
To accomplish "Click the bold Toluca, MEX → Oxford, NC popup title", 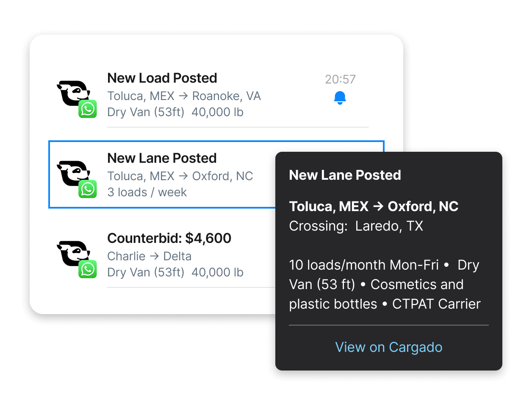I will 374,206.
